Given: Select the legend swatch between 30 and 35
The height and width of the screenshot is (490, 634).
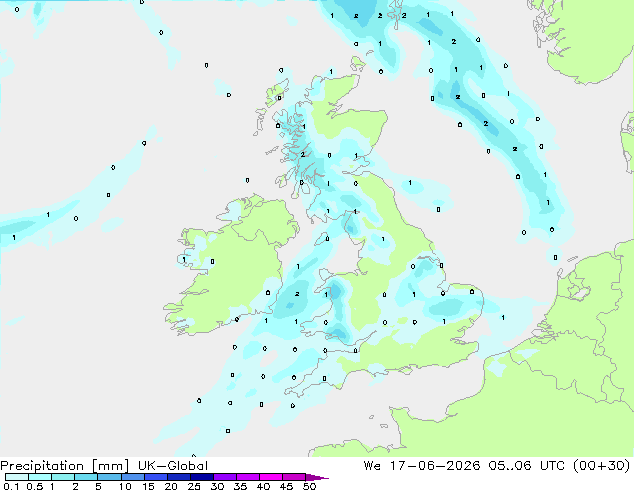Looking at the screenshot, I should click(x=225, y=477).
